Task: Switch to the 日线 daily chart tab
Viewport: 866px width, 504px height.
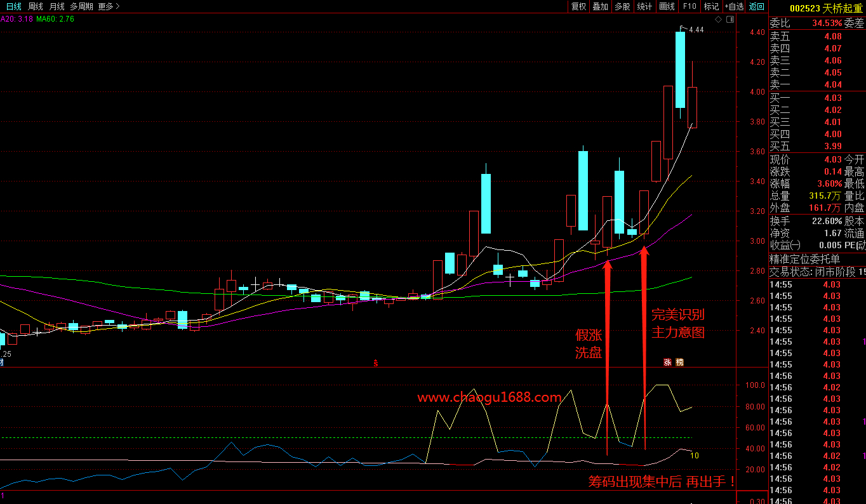Action: click(14, 6)
